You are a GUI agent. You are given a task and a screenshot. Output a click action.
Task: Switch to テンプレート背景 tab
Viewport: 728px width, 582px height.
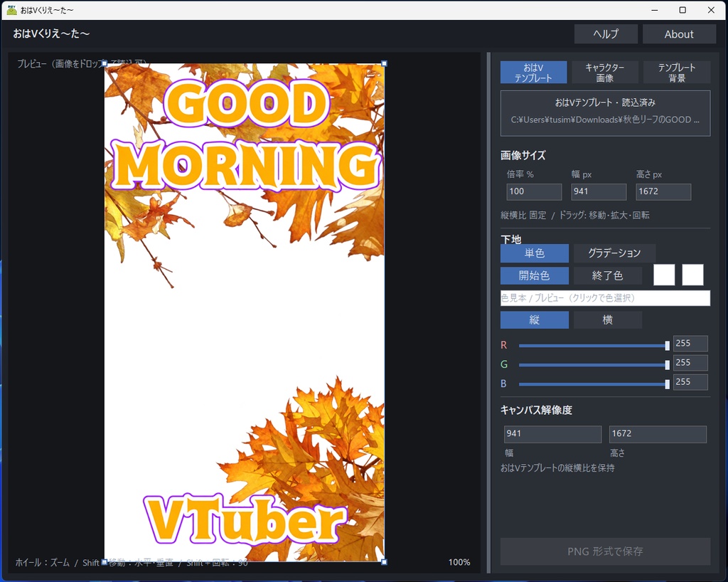point(677,73)
